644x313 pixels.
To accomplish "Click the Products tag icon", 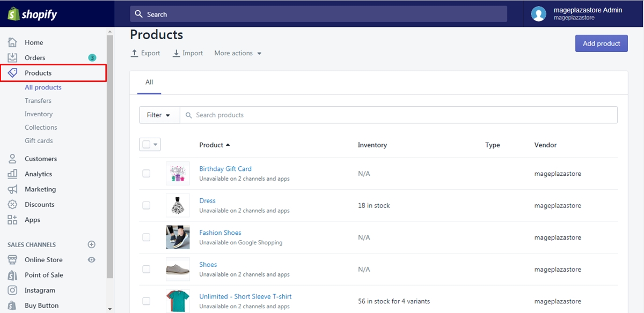I will (x=12, y=73).
